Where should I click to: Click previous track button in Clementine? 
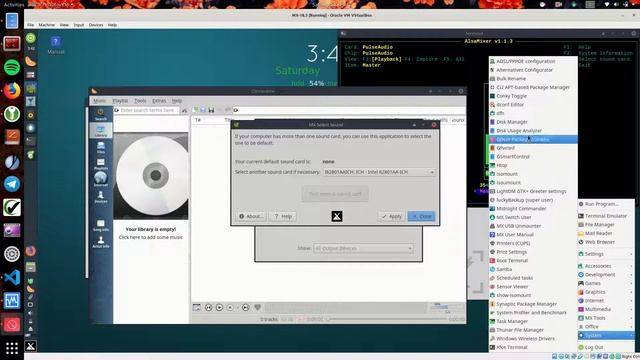[208, 307]
